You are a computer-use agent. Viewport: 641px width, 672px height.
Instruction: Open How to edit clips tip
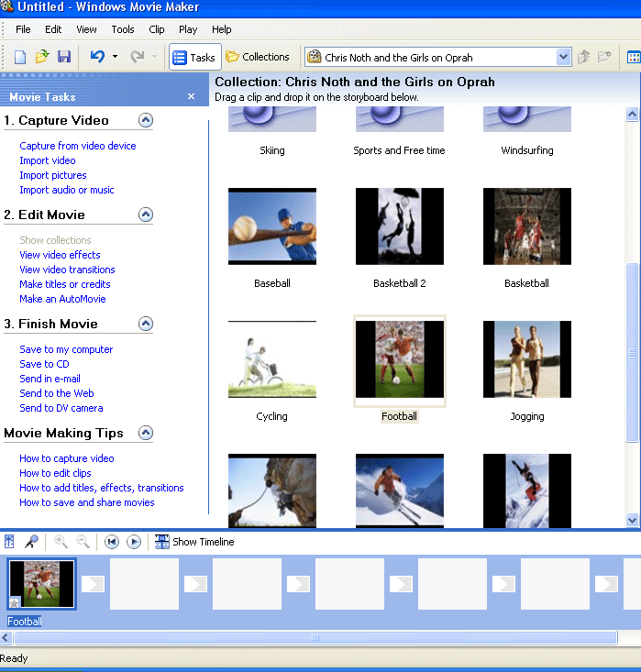55,473
